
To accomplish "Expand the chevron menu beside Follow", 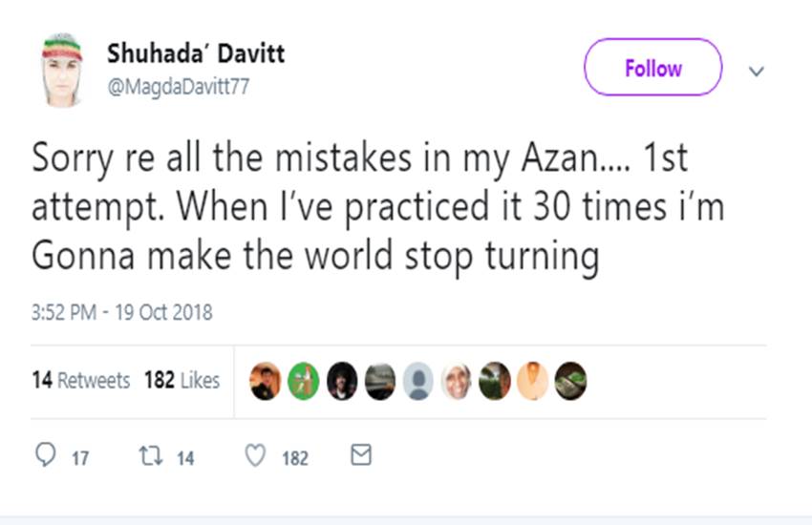I will point(756,72).
